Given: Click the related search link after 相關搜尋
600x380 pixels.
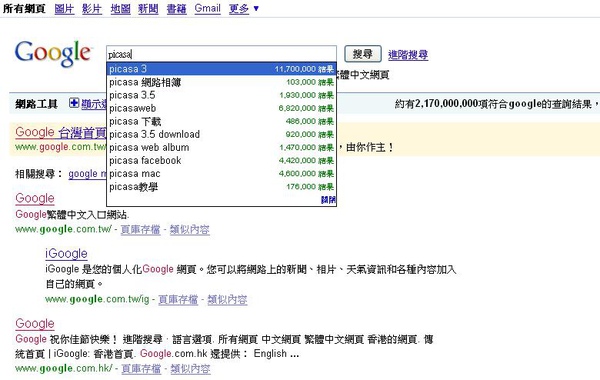Looking at the screenshot, I should point(87,174).
